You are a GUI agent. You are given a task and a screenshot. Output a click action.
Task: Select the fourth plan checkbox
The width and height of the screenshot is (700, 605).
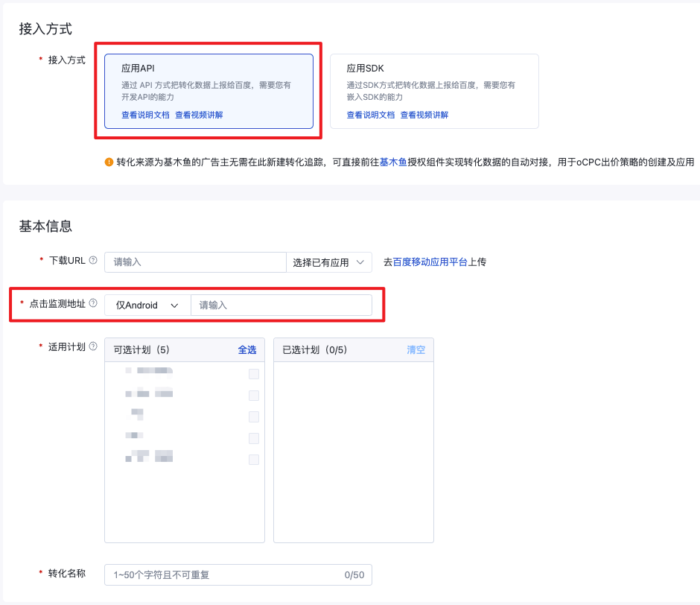(x=254, y=438)
